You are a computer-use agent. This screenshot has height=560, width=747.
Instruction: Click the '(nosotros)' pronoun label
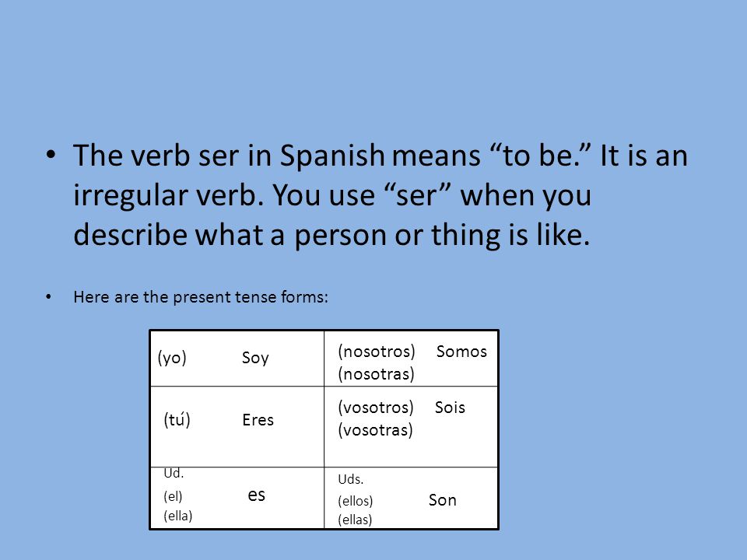click(377, 352)
